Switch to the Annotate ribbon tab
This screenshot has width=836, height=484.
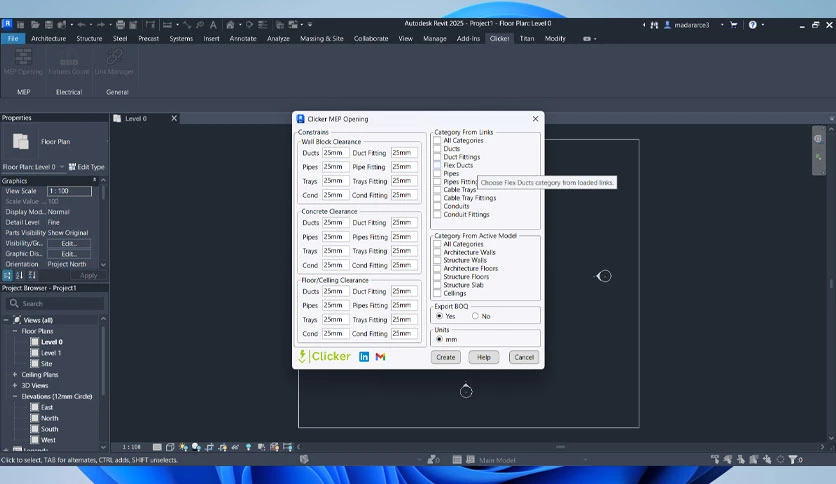pyautogui.click(x=243, y=38)
